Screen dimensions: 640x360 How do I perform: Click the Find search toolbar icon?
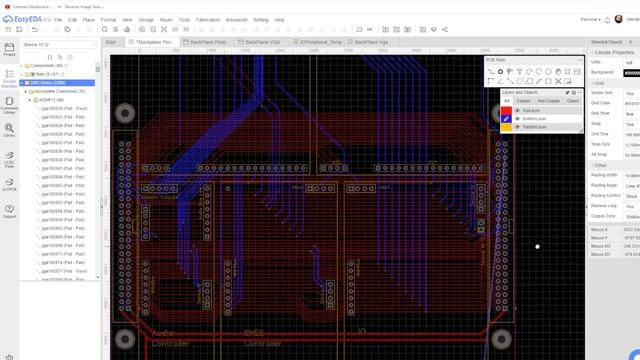(x=104, y=29)
